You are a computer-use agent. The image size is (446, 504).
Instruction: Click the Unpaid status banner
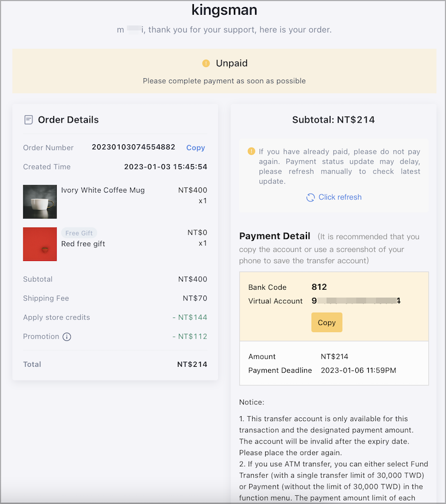click(x=224, y=71)
